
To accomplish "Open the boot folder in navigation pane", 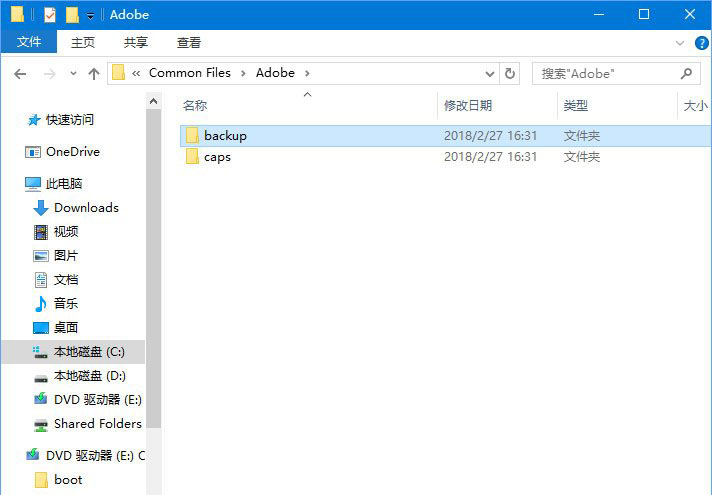I will [x=68, y=480].
